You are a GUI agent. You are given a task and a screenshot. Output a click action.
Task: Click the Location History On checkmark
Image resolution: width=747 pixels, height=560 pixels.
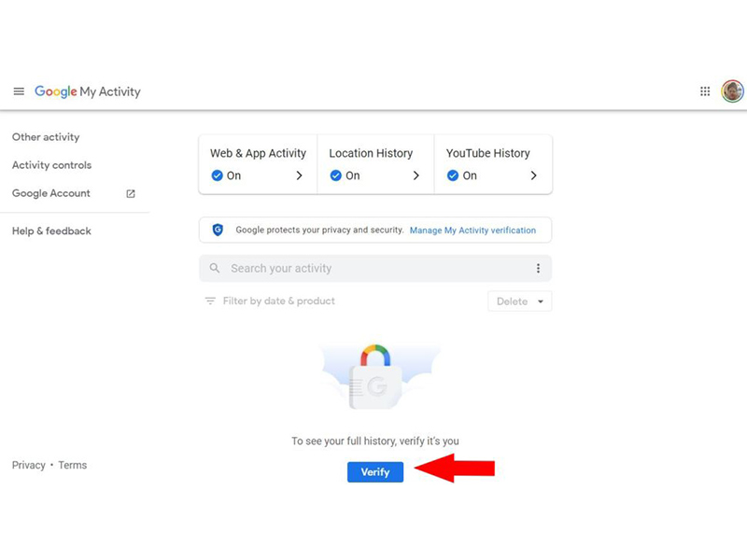[336, 175]
